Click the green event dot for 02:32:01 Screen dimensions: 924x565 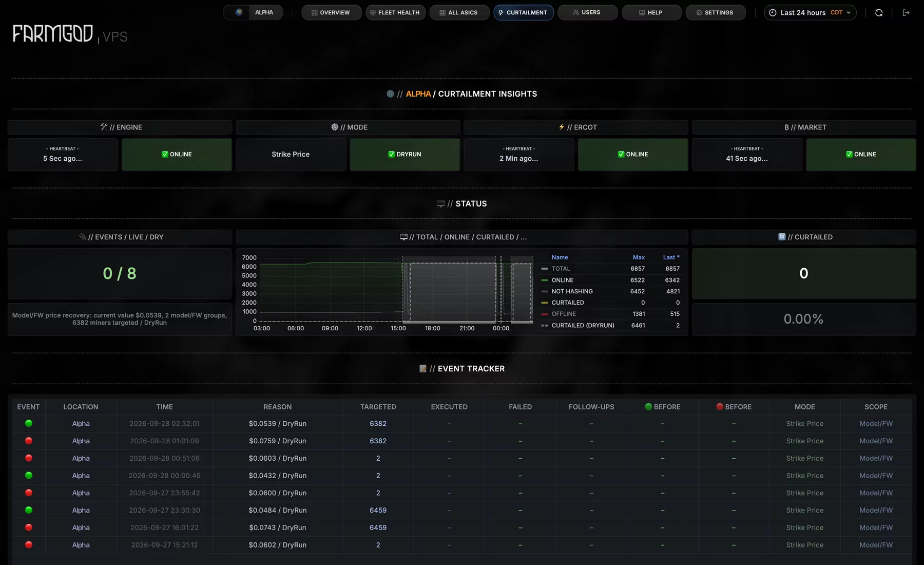point(29,423)
